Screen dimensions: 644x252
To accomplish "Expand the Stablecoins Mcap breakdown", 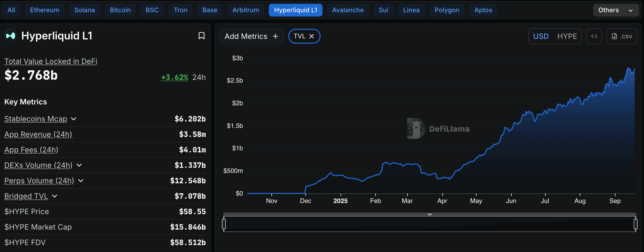I will pos(74,119).
